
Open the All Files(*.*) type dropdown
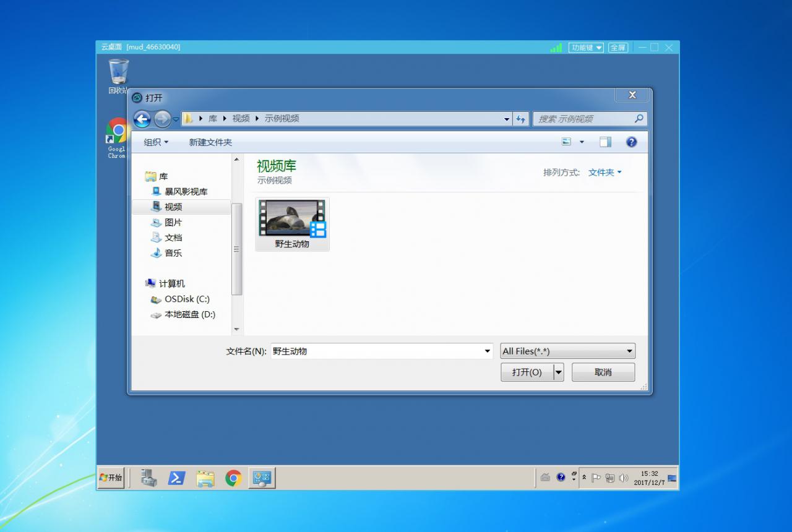coord(567,351)
